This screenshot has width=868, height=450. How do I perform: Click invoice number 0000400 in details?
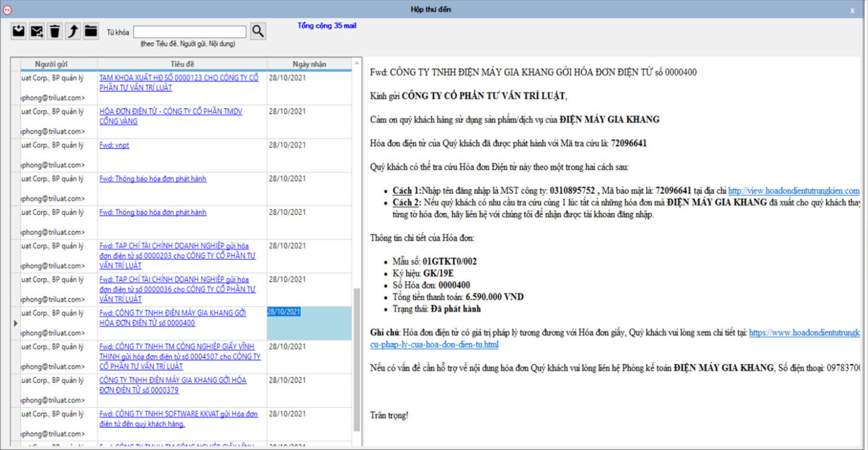pyautogui.click(x=454, y=285)
